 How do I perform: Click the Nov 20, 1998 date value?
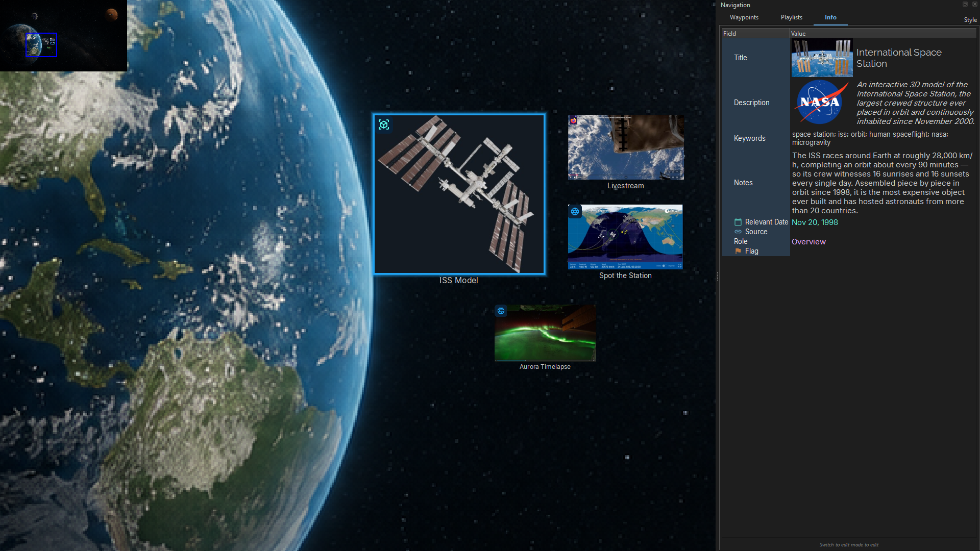click(x=815, y=222)
